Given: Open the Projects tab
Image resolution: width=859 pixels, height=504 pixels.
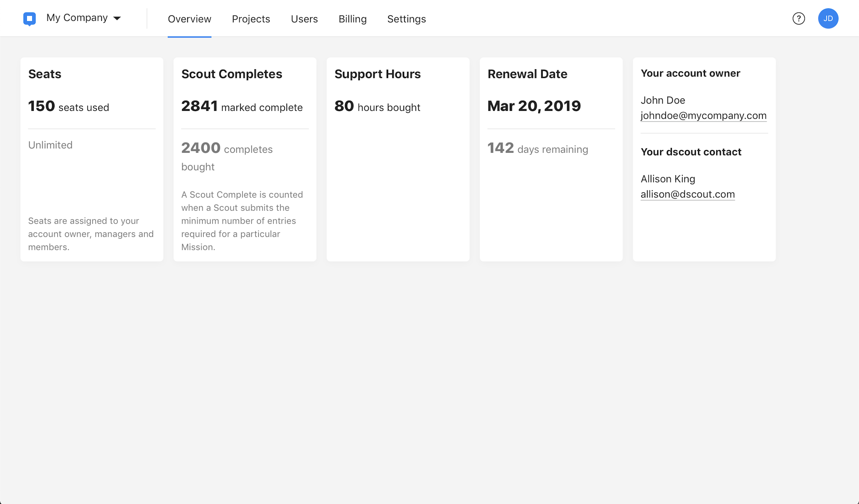Looking at the screenshot, I should tap(251, 19).
